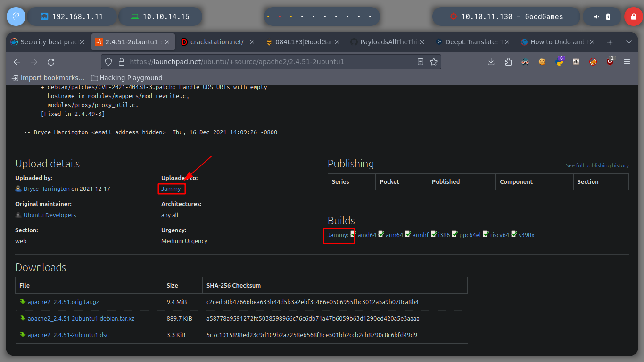Click See full publishing history link
The image size is (644, 362).
(x=597, y=165)
